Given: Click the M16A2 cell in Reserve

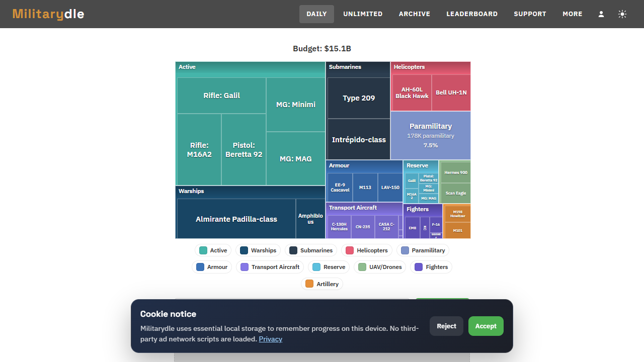Looking at the screenshot, I should [x=412, y=196].
